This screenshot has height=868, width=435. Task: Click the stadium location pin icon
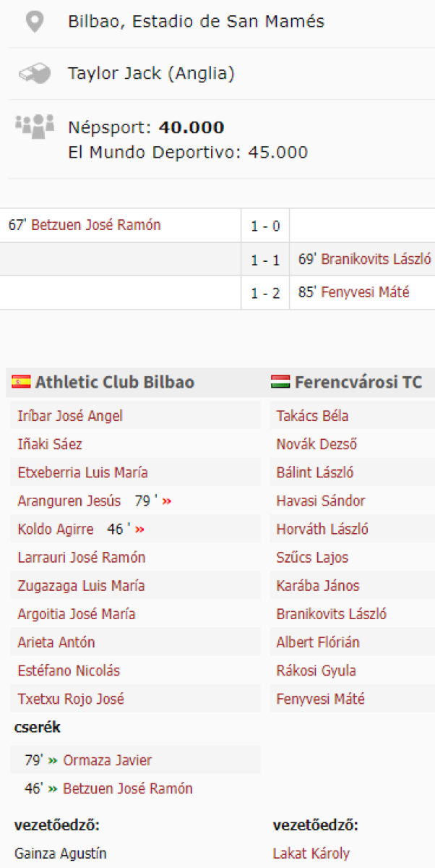[34, 22]
